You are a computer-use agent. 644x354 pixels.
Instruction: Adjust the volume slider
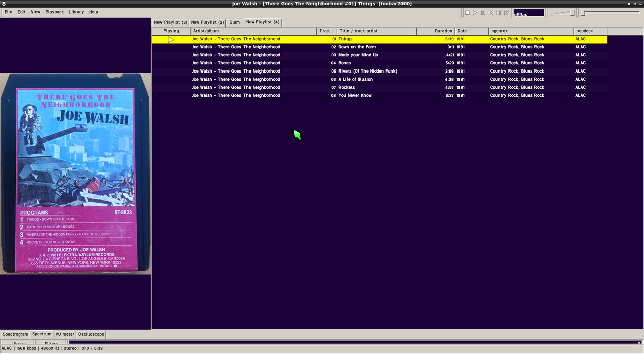(x=562, y=13)
